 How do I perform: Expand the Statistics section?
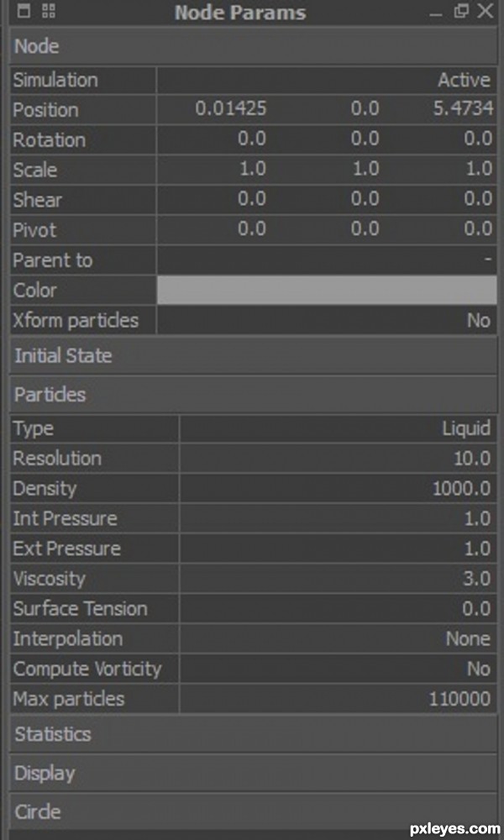[x=254, y=734]
